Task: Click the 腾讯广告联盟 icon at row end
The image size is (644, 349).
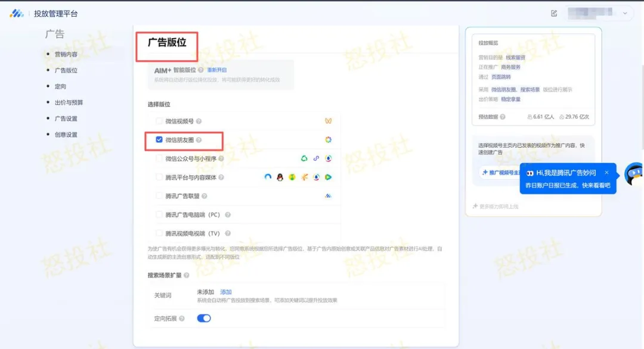Action: (x=328, y=196)
